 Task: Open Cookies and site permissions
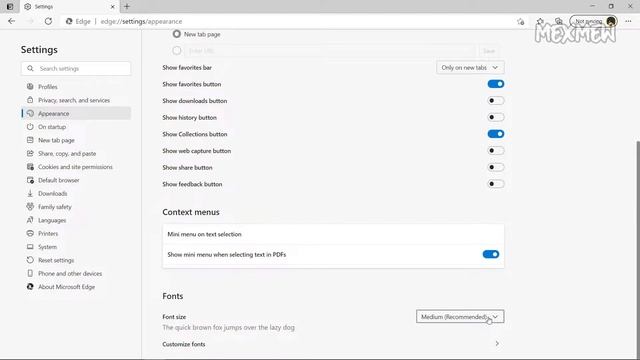pos(76,167)
